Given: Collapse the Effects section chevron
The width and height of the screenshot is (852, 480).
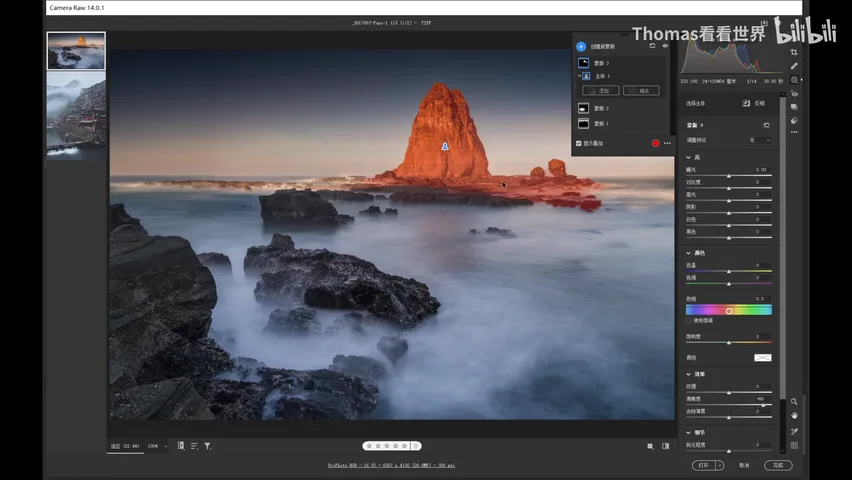Looking at the screenshot, I should coord(688,374).
